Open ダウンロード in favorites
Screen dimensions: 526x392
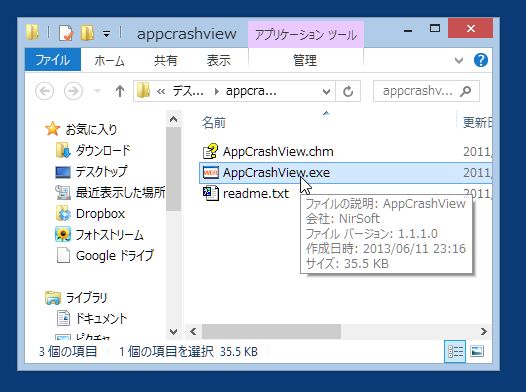[x=103, y=151]
